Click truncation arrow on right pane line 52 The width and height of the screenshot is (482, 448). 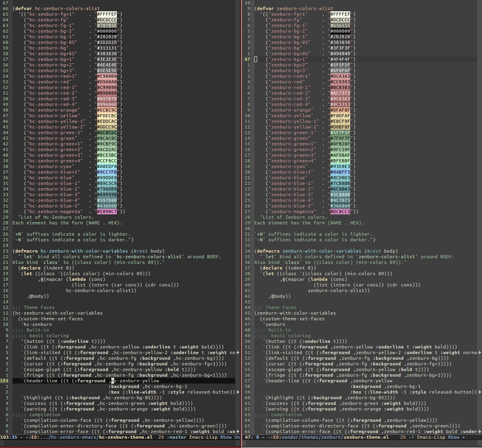480,353
